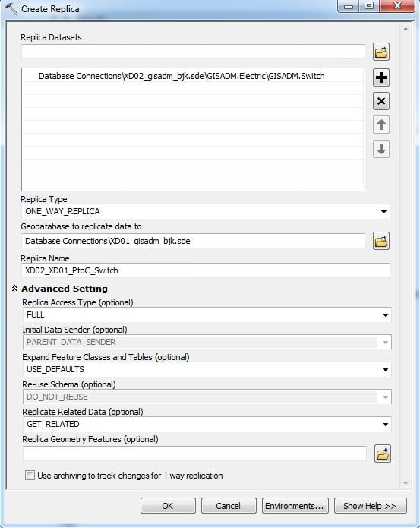Select the GISADM.Switch dataset row

coord(193,76)
